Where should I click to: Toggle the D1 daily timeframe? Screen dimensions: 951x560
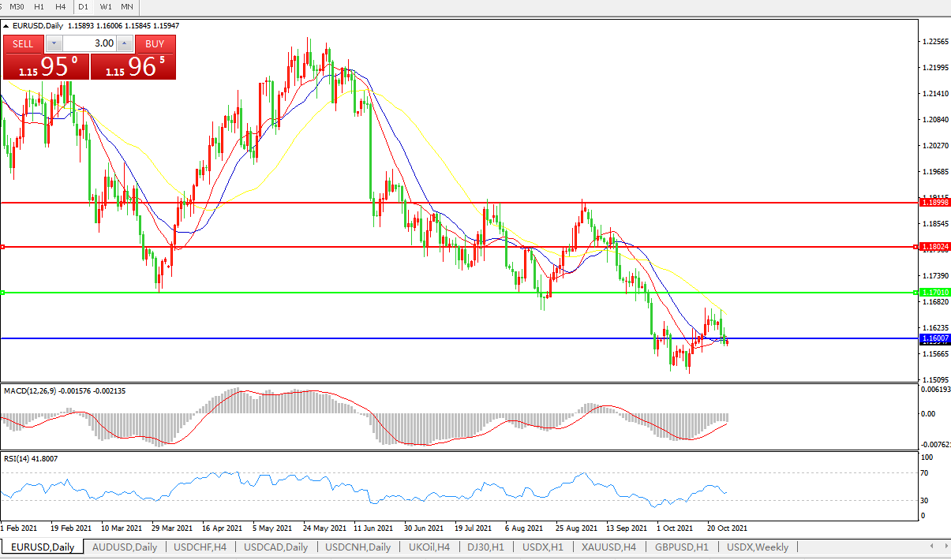[83, 6]
